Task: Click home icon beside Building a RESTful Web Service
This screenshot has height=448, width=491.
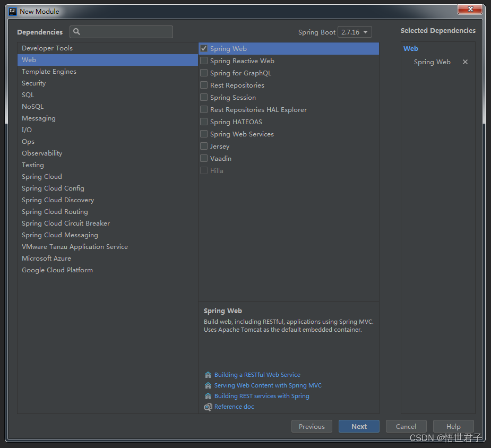Action: [x=208, y=375]
